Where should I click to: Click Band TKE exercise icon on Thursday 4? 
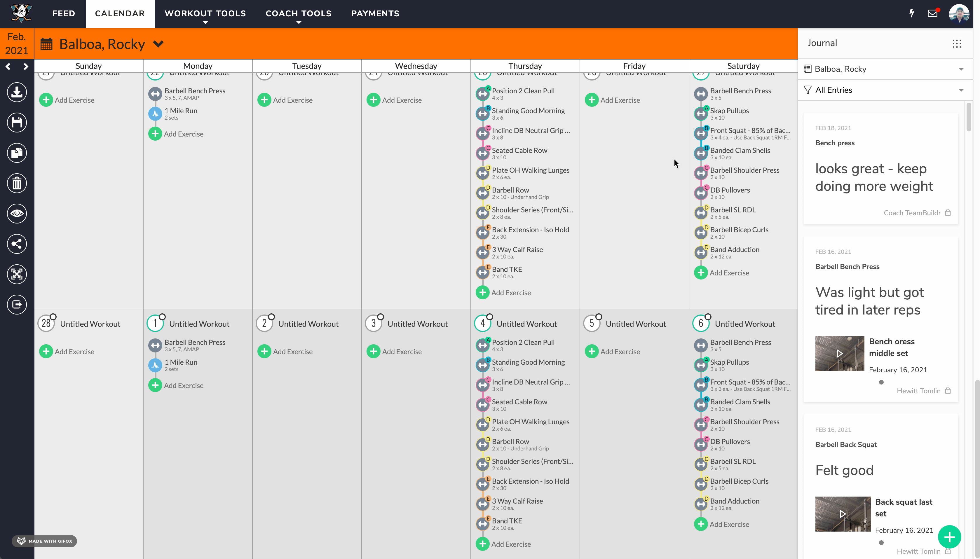(x=483, y=524)
